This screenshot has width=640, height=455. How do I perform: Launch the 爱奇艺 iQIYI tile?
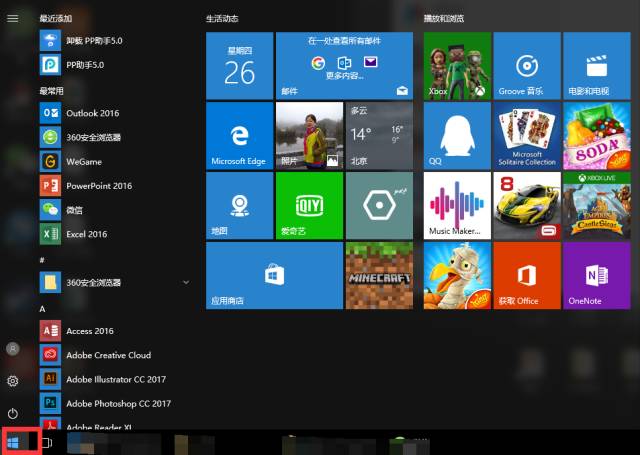309,206
